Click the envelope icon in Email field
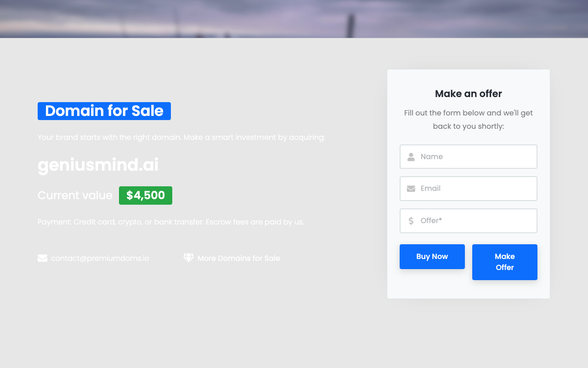This screenshot has height=368, width=588. coord(411,189)
